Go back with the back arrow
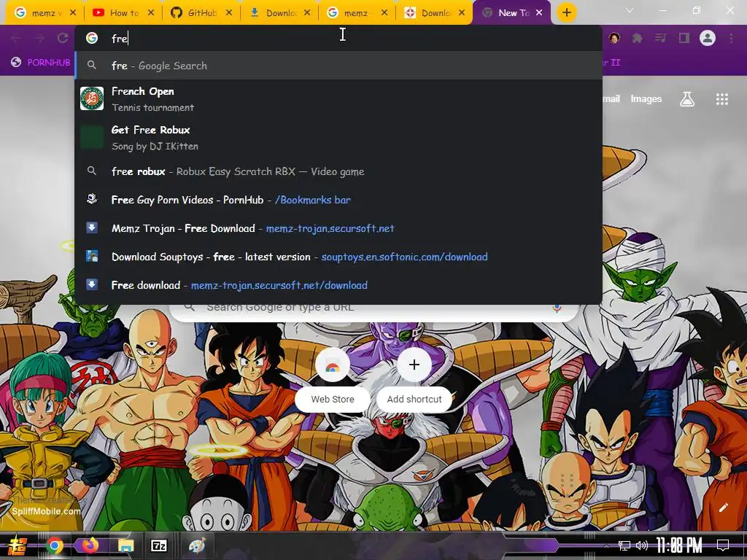Viewport: 747px width, 560px height. (16, 38)
